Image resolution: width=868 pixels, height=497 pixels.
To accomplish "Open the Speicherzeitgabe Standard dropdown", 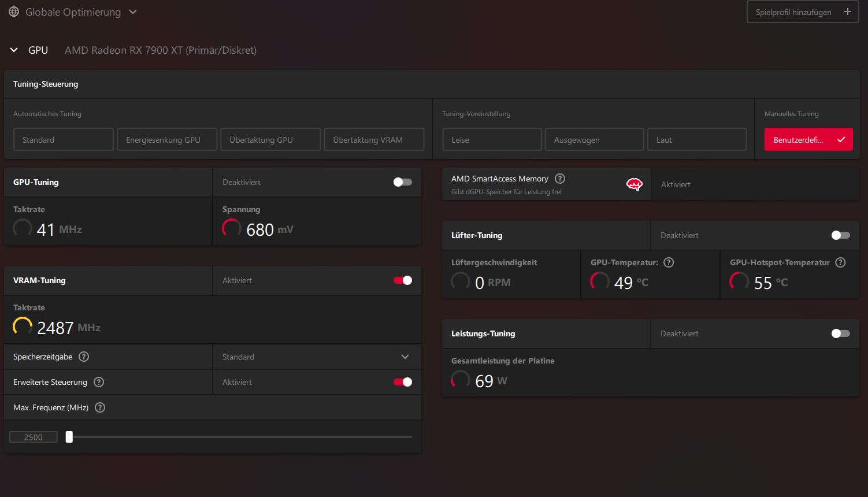I will (x=317, y=357).
